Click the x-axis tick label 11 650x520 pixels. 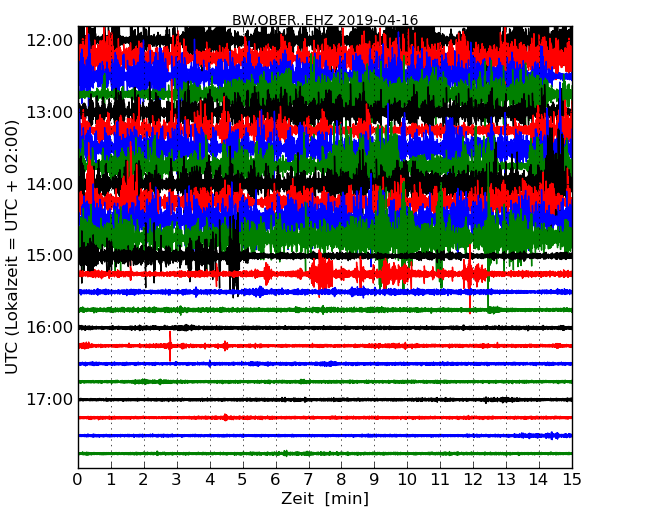440,480
